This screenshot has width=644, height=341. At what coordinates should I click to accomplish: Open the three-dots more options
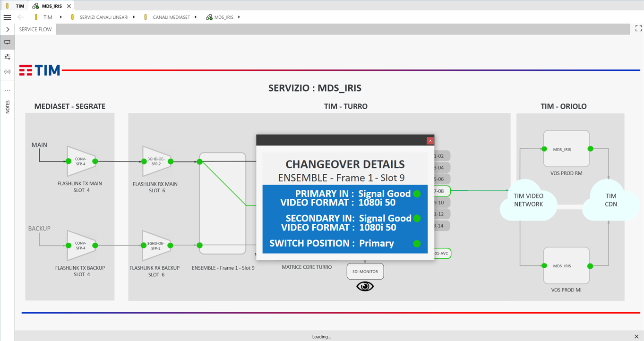[x=8, y=90]
